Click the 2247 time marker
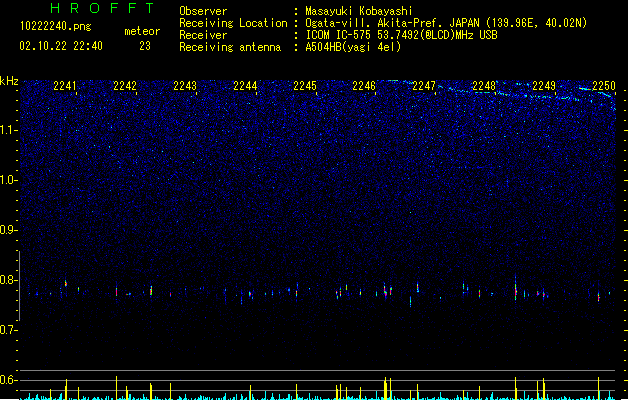Screen dimensions: 629x400 tap(424, 86)
